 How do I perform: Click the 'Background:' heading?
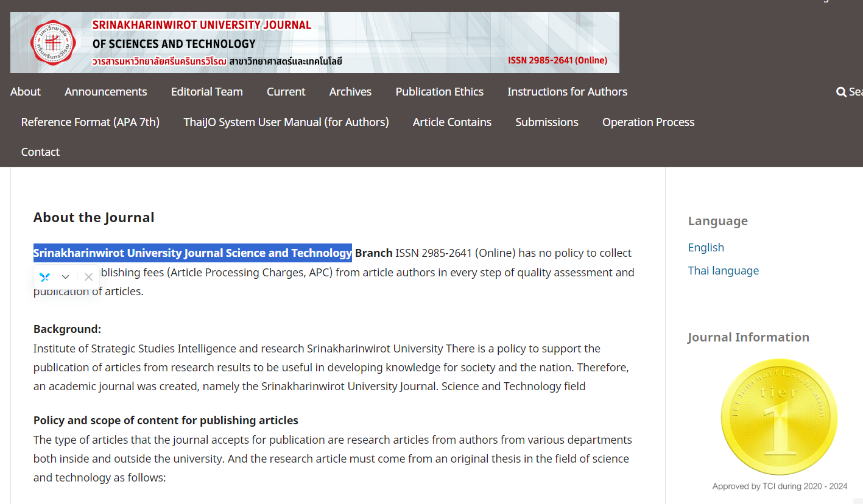67,329
